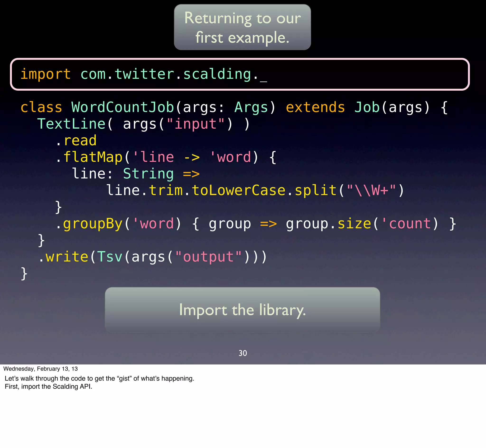The image size is (486, 448).
Task: Click the 'Returning to our first example.' callout
Action: click(x=242, y=27)
